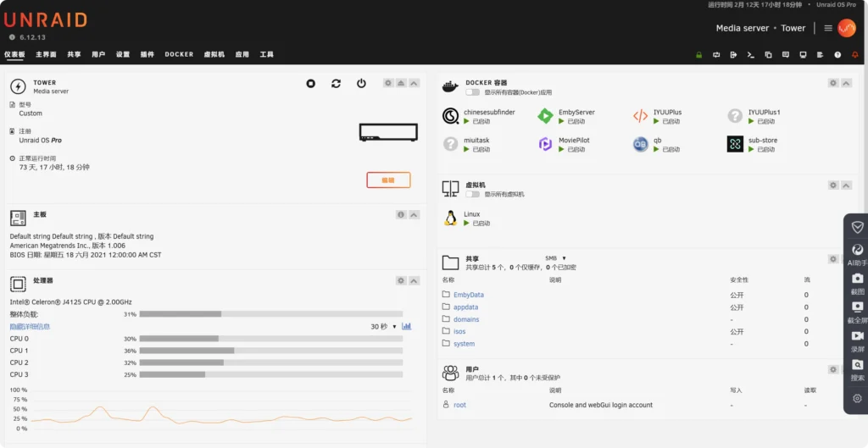Screen dimensions: 868x448
Task: Open the chinesesubfinder container icon
Action: tap(451, 116)
